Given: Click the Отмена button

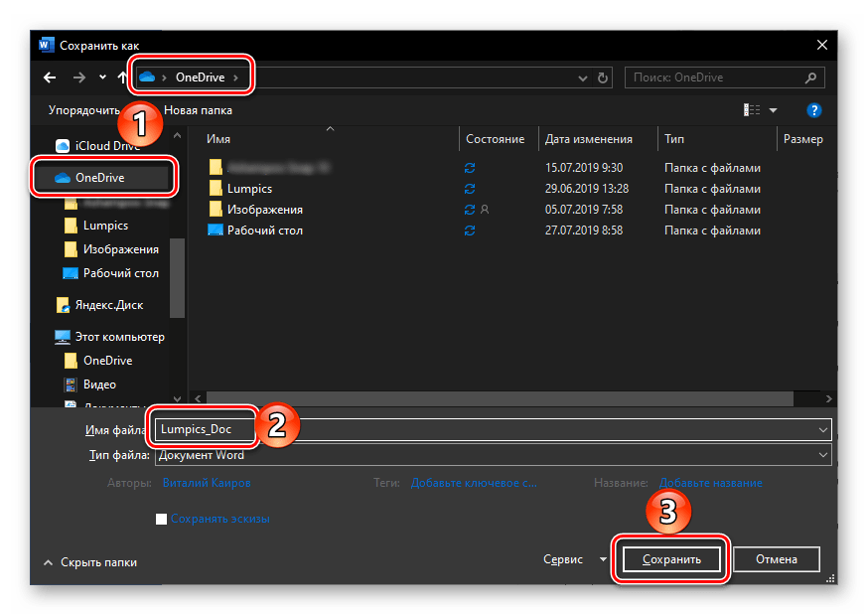Looking at the screenshot, I should [776, 559].
